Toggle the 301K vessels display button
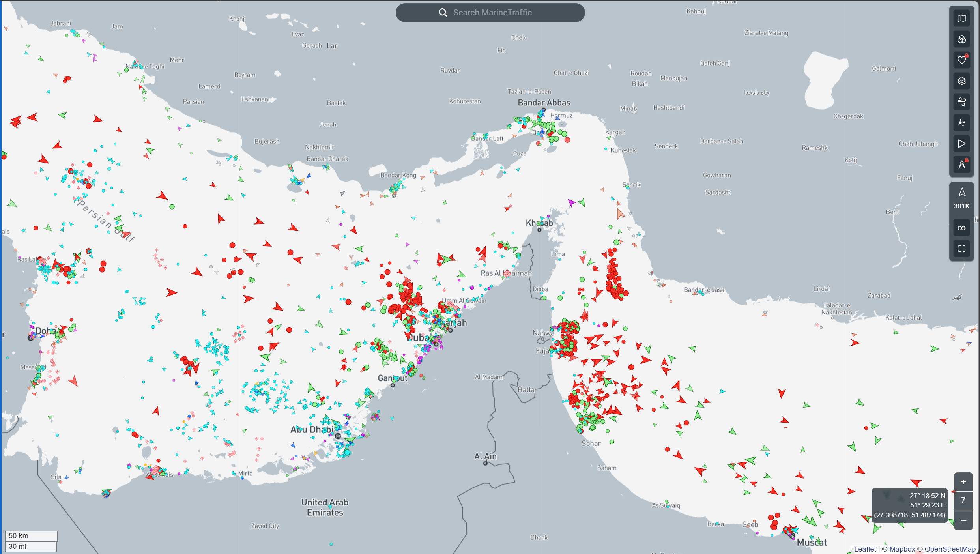Viewport: 980px width, 554px height. pyautogui.click(x=961, y=198)
